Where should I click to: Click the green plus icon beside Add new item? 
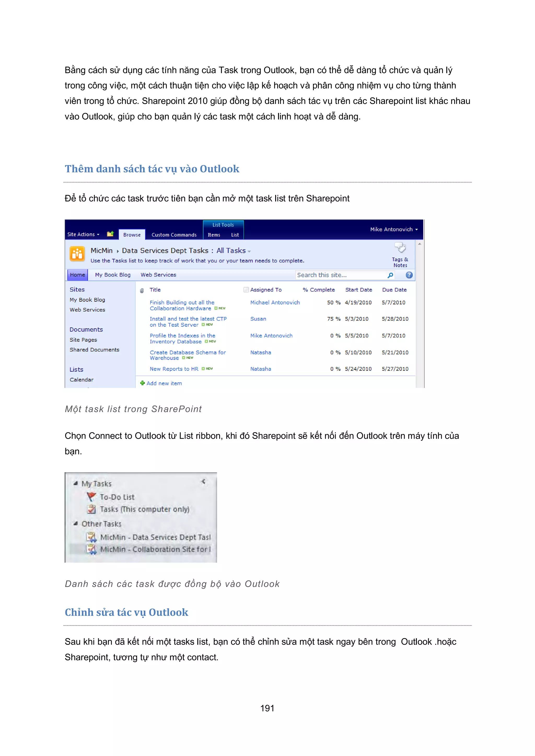coord(142,383)
